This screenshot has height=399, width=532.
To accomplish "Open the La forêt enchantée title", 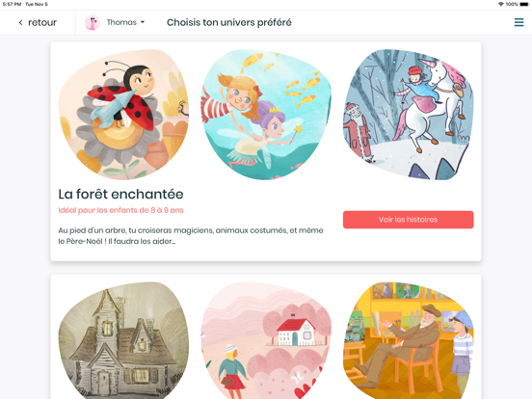I will [120, 194].
